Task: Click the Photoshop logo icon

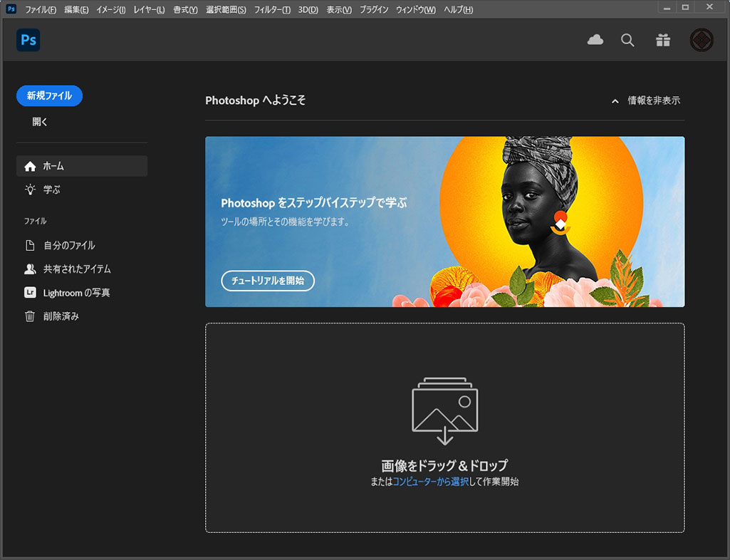Action: click(28, 40)
